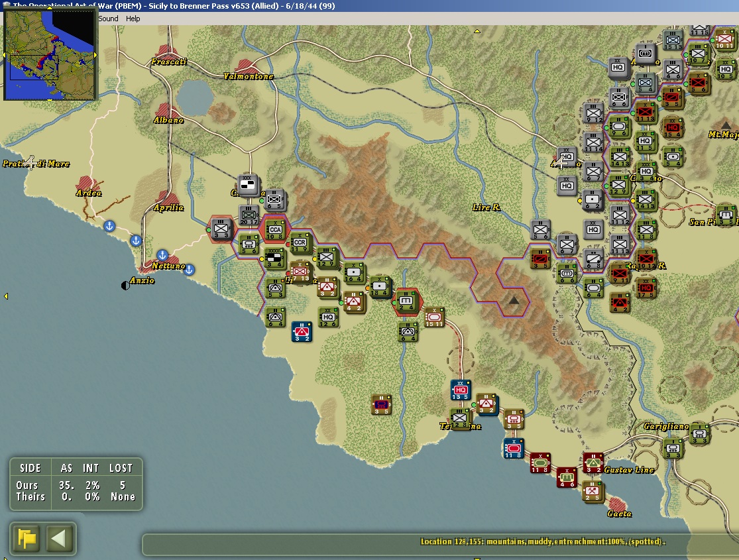Screen dimensions: 739x560
Task: Select the green motorized unit 5-6
Action: click(x=249, y=245)
